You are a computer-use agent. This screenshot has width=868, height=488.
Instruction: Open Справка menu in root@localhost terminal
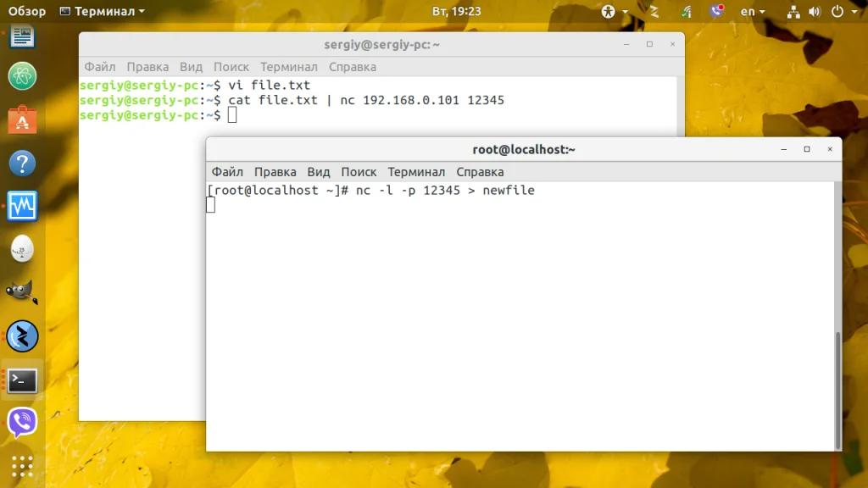480,172
